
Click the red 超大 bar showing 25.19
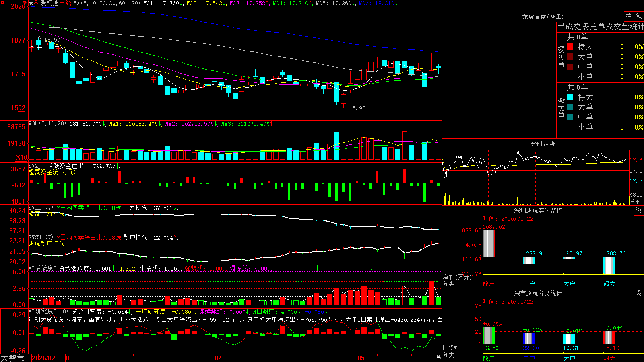(x=609, y=338)
